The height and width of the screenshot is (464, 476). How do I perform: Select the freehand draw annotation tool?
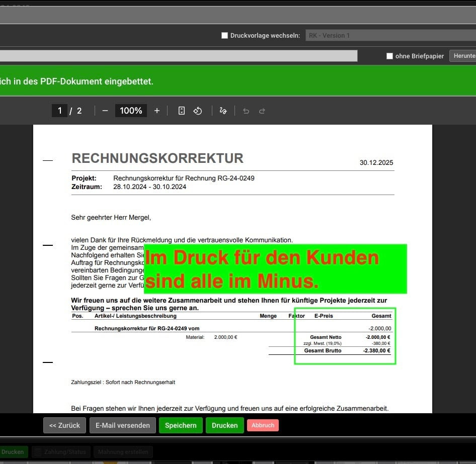[223, 111]
